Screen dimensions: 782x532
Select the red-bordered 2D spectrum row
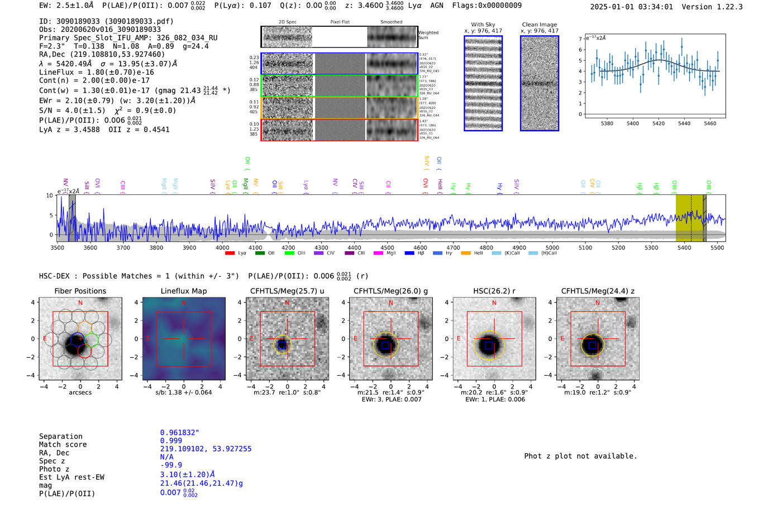pyautogui.click(x=340, y=130)
